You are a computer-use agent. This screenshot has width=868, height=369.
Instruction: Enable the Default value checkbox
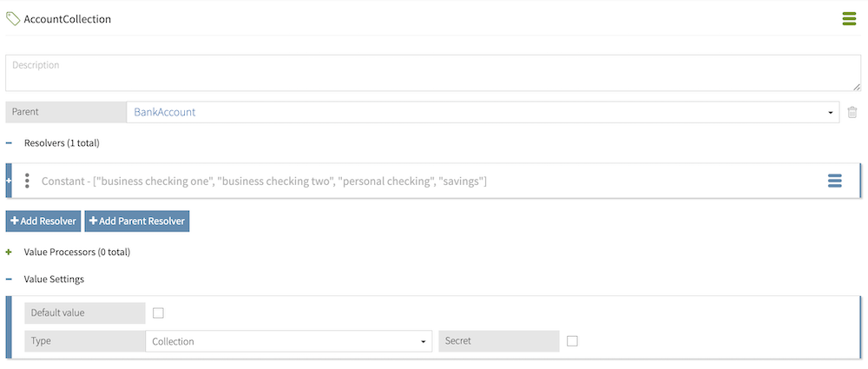click(158, 313)
